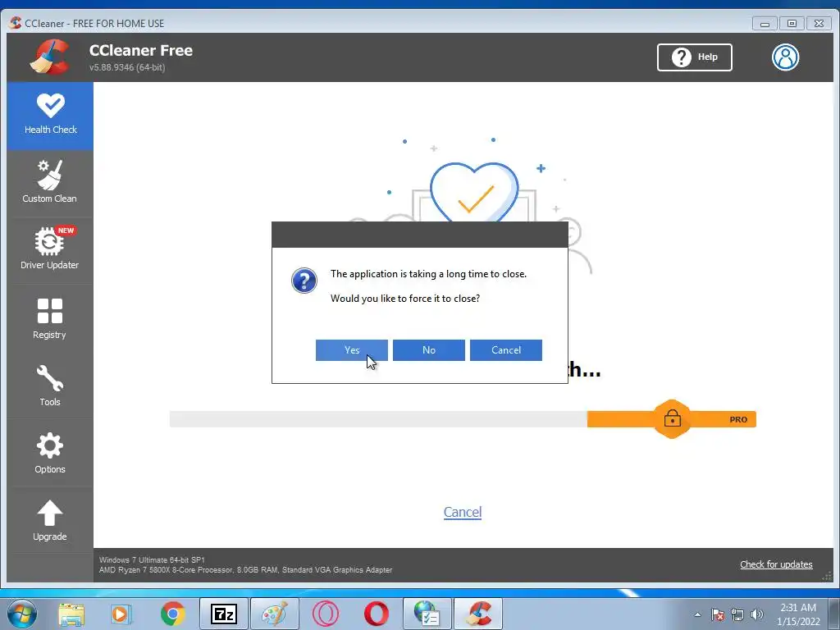Click the PRO lock icon on progress bar
The width and height of the screenshot is (840, 630).
673,419
